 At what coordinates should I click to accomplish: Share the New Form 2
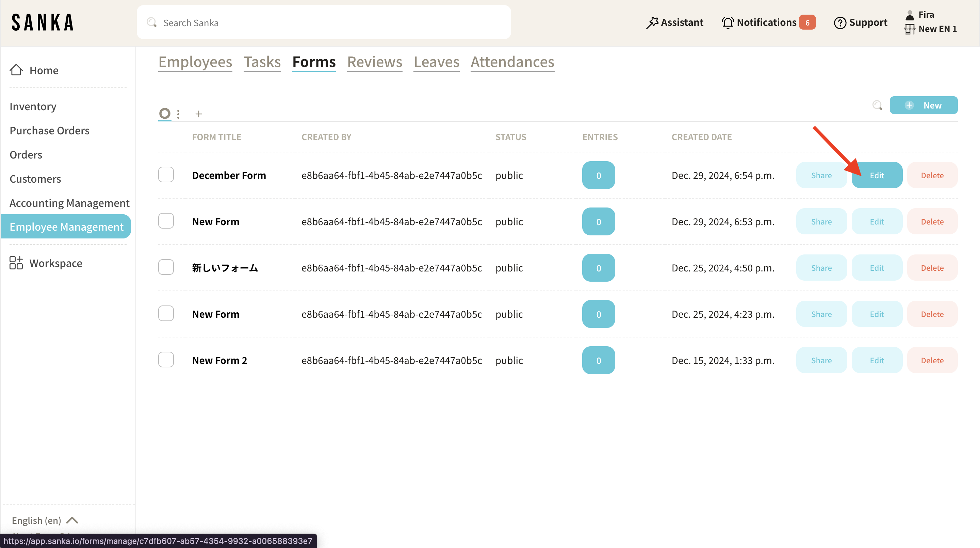pos(821,360)
